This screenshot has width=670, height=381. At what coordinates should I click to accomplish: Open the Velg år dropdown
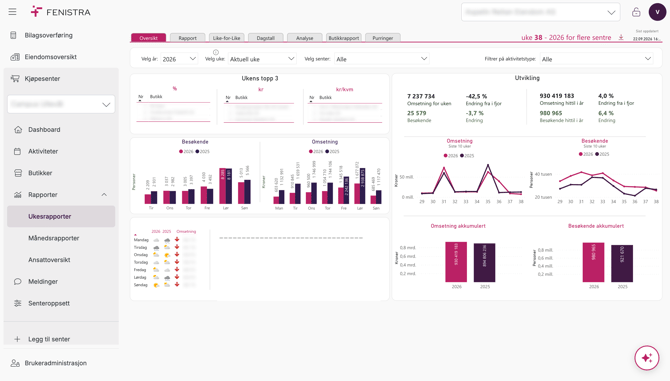pos(179,59)
